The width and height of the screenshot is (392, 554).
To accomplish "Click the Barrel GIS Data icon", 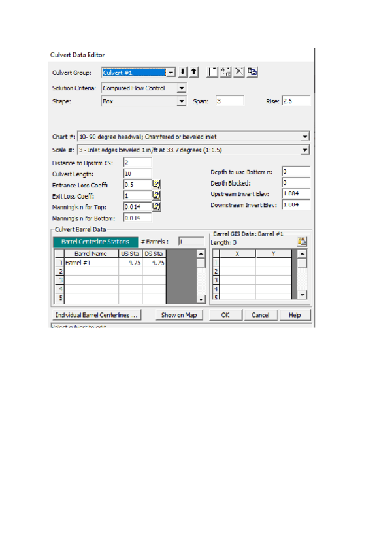I will (x=302, y=241).
